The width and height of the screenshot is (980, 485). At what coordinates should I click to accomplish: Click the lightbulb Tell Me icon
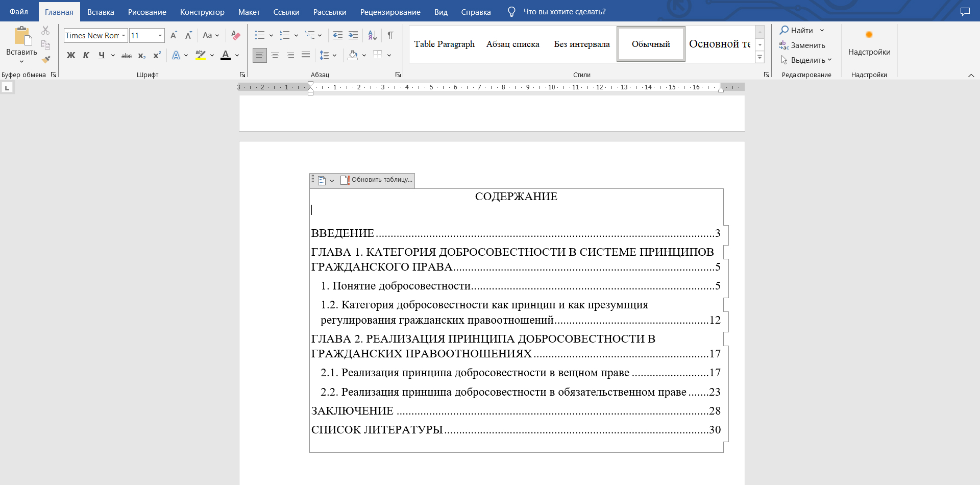511,12
